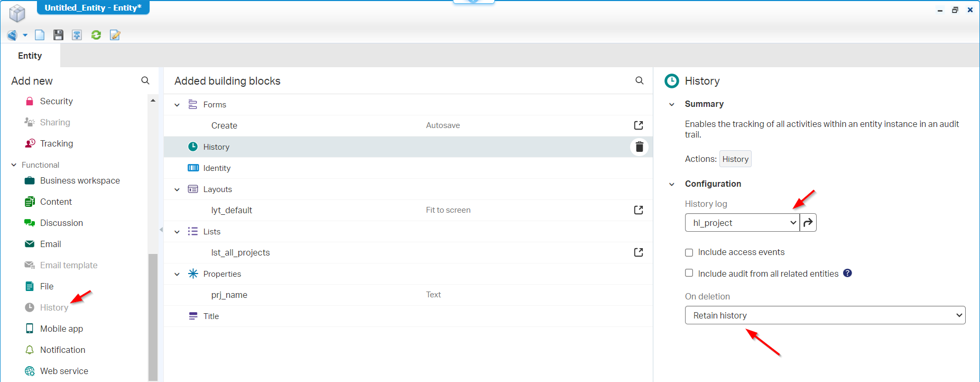Open the Create form with its open icon
Viewport: 980px width, 382px height.
coord(639,125)
